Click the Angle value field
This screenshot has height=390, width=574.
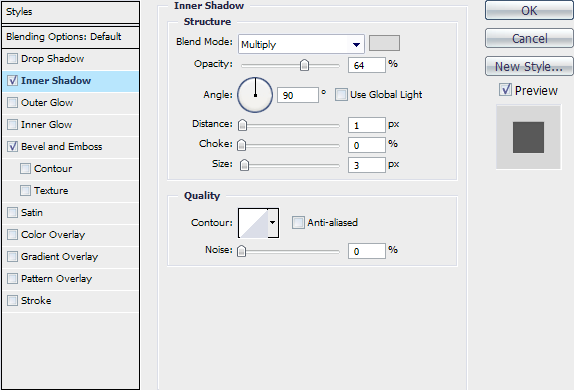coord(298,95)
